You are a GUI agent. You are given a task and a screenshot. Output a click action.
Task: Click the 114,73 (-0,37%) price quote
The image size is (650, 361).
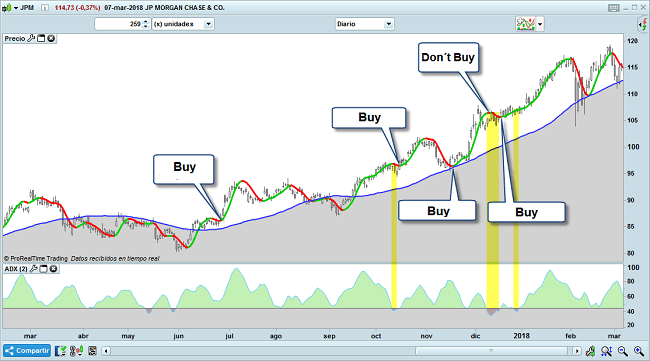pos(78,8)
